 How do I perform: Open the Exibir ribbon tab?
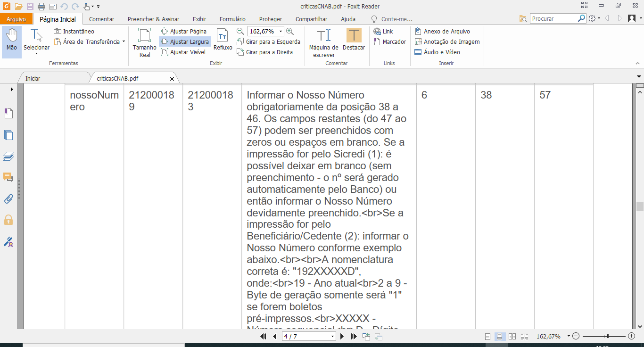pos(199,19)
